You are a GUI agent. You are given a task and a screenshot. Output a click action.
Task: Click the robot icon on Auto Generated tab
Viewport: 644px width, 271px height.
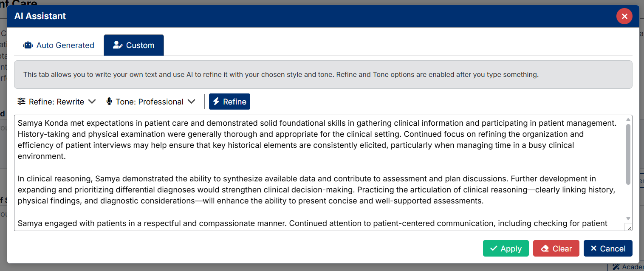coord(28,45)
